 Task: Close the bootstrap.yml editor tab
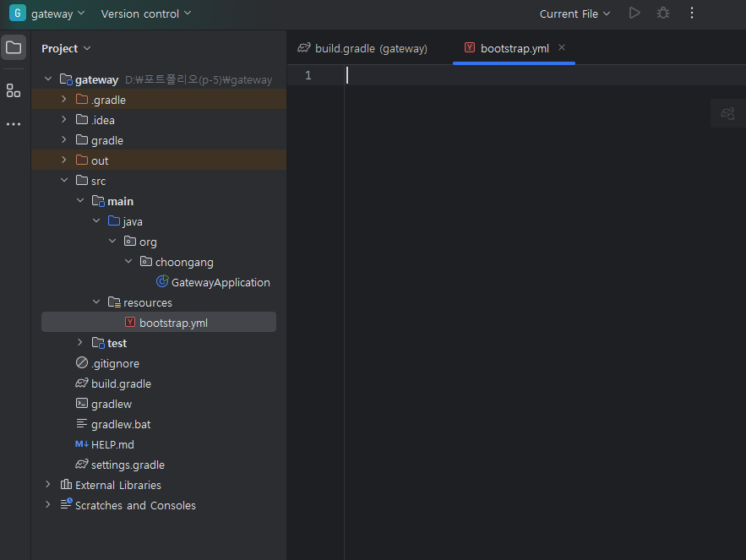(x=561, y=48)
